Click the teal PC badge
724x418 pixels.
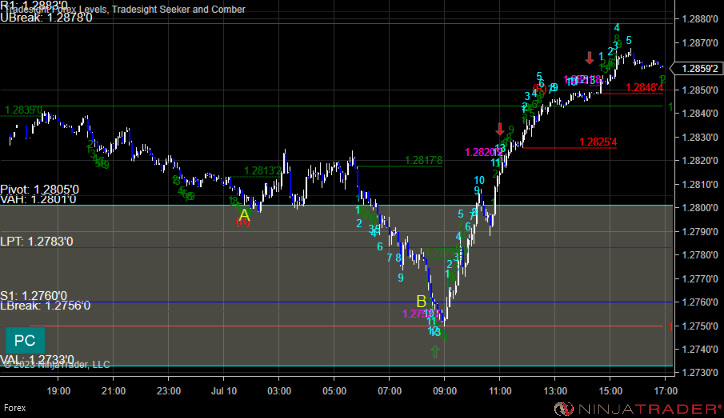tap(25, 340)
